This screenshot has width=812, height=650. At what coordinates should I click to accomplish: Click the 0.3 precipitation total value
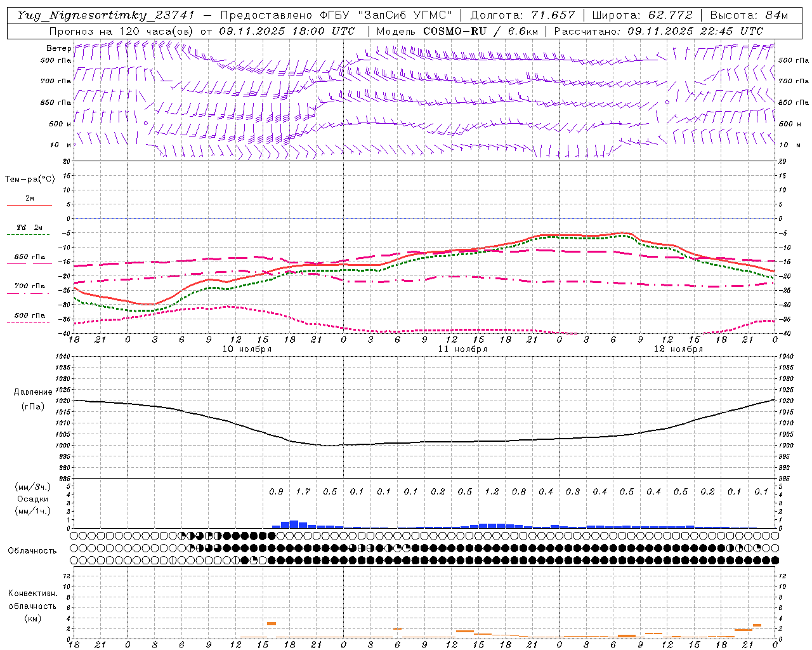click(x=573, y=492)
